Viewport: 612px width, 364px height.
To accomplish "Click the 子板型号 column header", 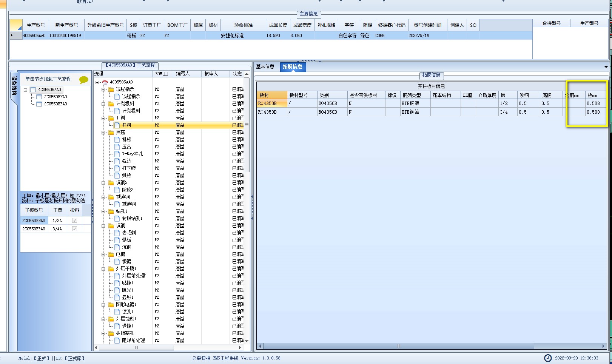I will (x=34, y=210).
